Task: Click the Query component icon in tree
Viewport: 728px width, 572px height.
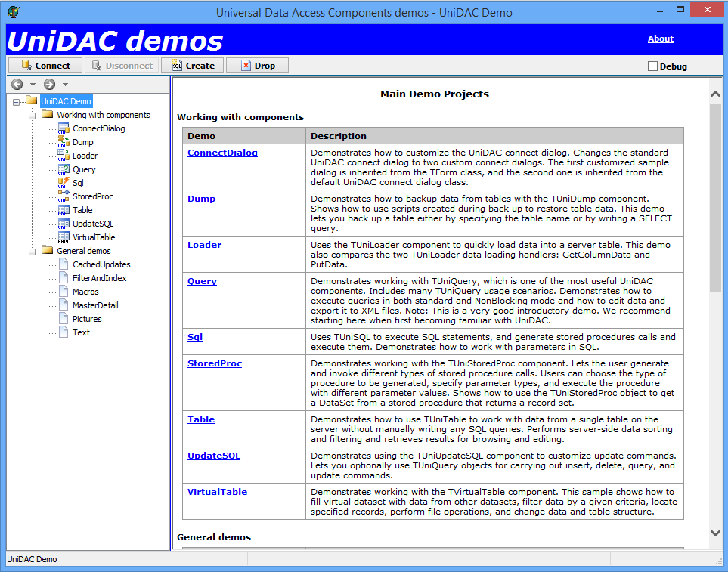Action: (64, 169)
